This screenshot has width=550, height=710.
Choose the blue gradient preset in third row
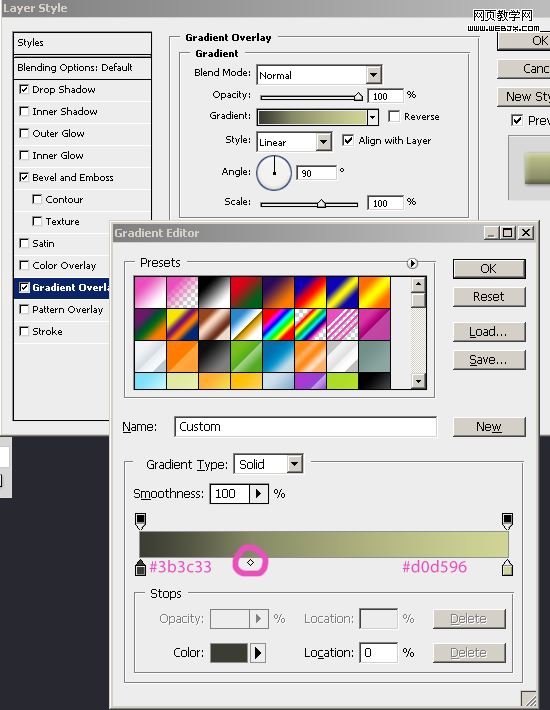pyautogui.click(x=278, y=356)
